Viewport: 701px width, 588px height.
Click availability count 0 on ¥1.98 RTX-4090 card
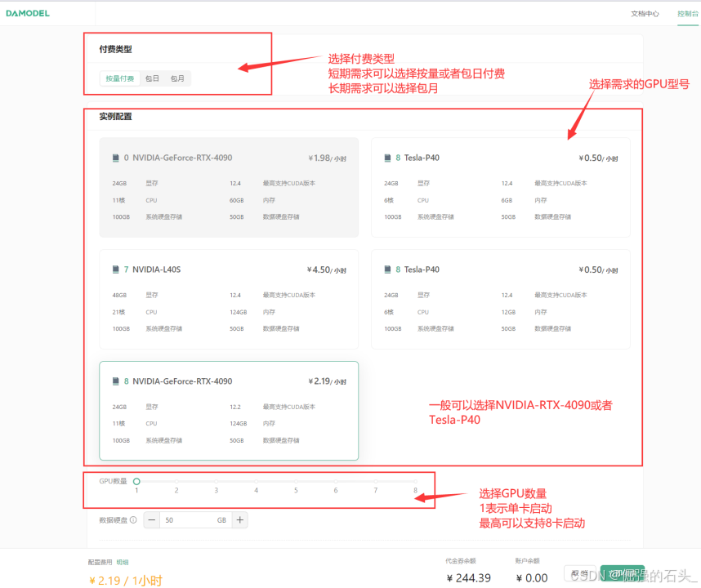[x=126, y=158]
